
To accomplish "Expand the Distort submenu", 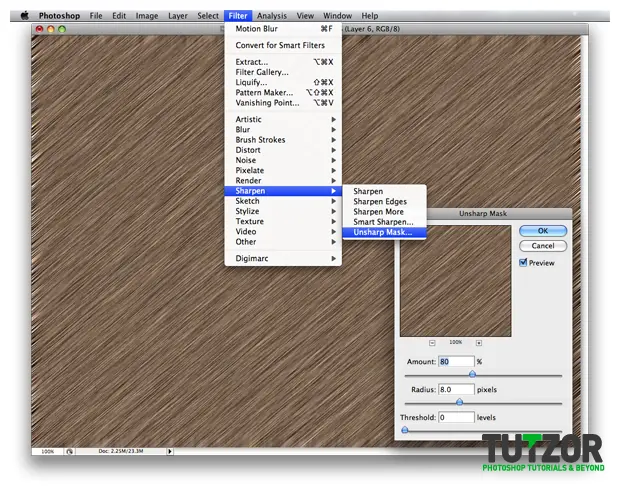I will [283, 150].
